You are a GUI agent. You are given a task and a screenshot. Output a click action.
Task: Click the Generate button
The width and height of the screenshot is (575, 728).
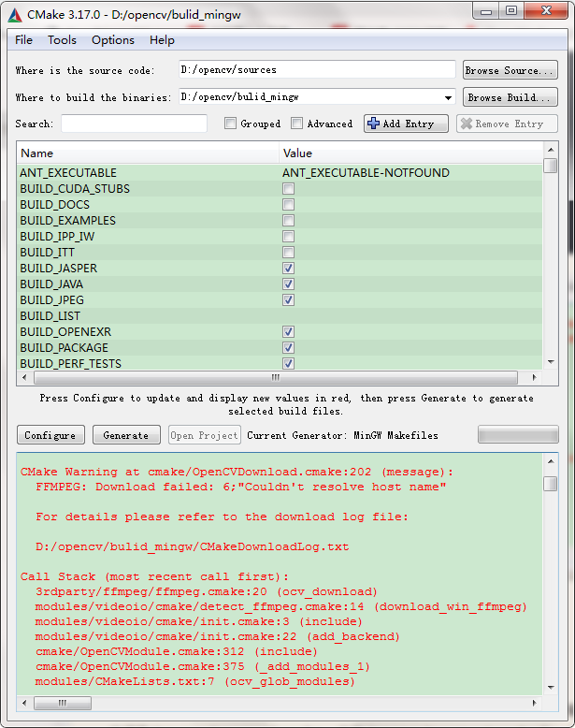(126, 435)
